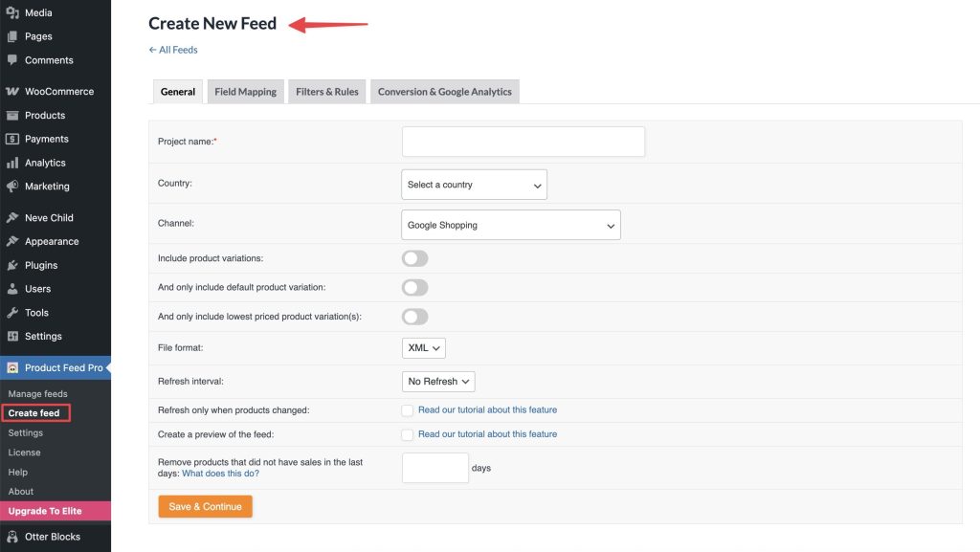Click the Otter Blocks icon
The image size is (980, 552).
click(12, 537)
